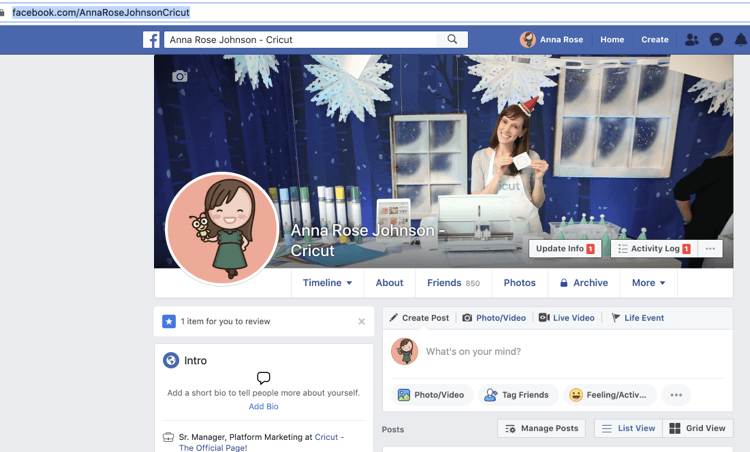
Task: Click the search magnifier button
Action: [x=452, y=40]
